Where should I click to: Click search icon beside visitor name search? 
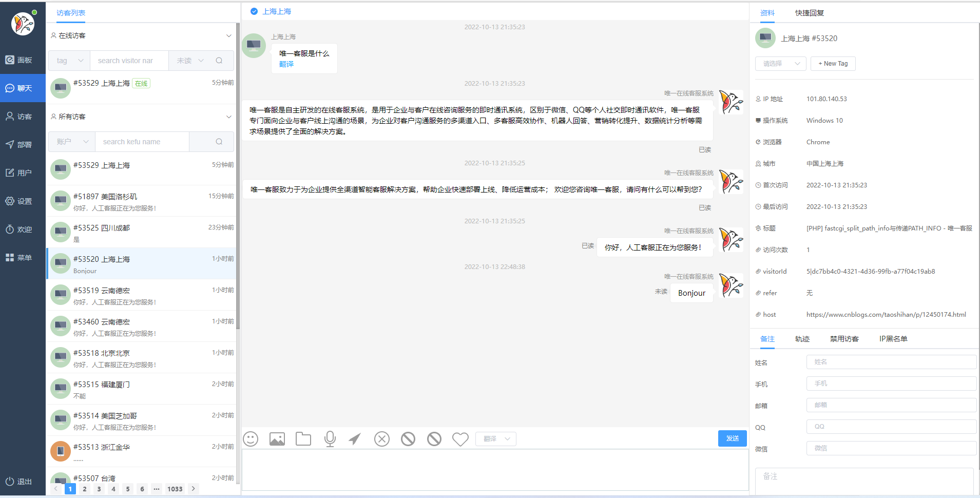click(219, 61)
